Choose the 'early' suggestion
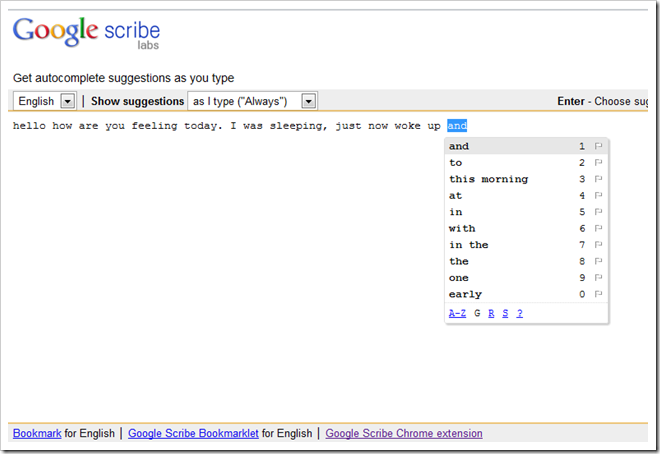This screenshot has width=660, height=454. (x=526, y=294)
